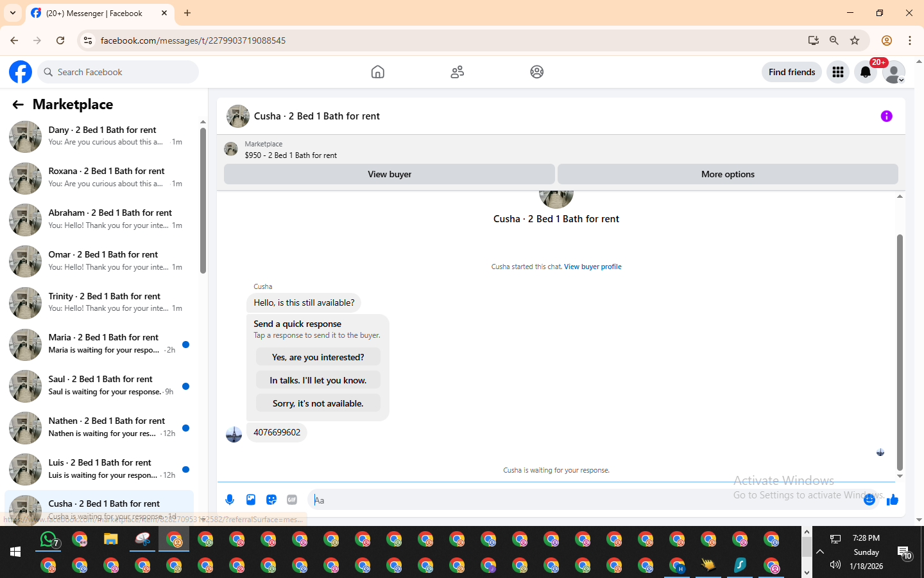Viewport: 924px width, 578px height.
Task: Expand the account profile avatar menu
Action: coord(894,72)
